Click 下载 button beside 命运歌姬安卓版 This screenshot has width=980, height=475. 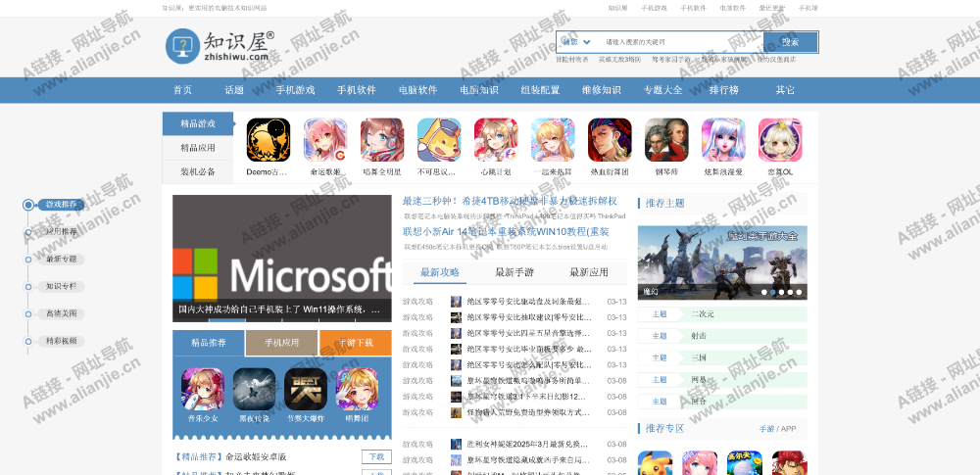tap(376, 456)
